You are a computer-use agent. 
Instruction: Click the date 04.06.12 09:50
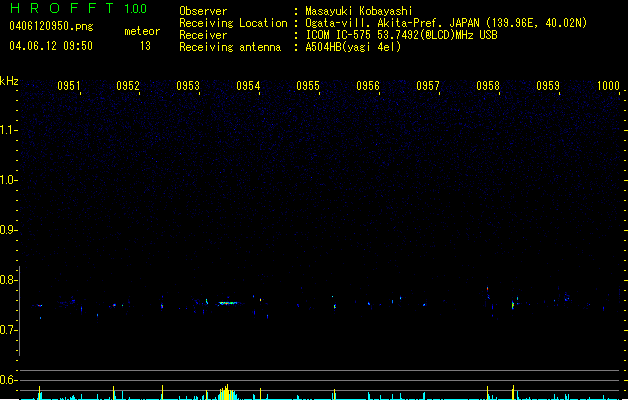click(51, 46)
